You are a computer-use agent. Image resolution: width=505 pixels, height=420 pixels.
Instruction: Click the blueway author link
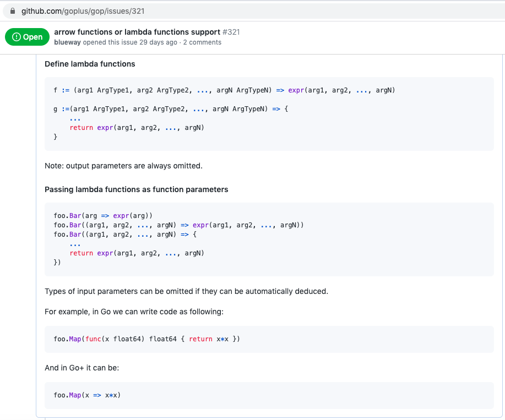(67, 42)
